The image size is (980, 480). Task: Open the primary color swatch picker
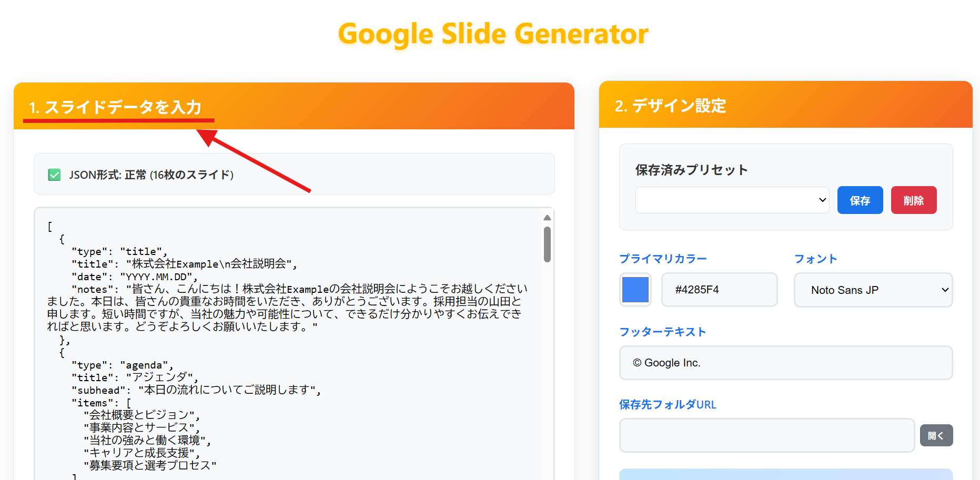(x=635, y=290)
